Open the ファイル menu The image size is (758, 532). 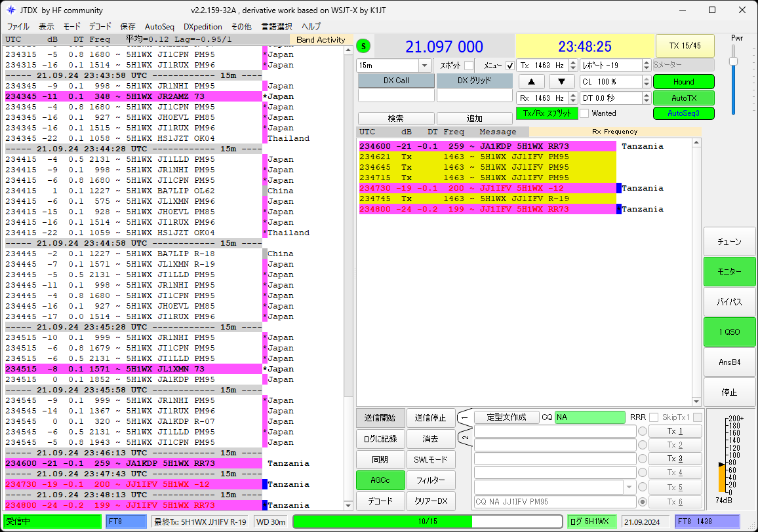point(18,27)
